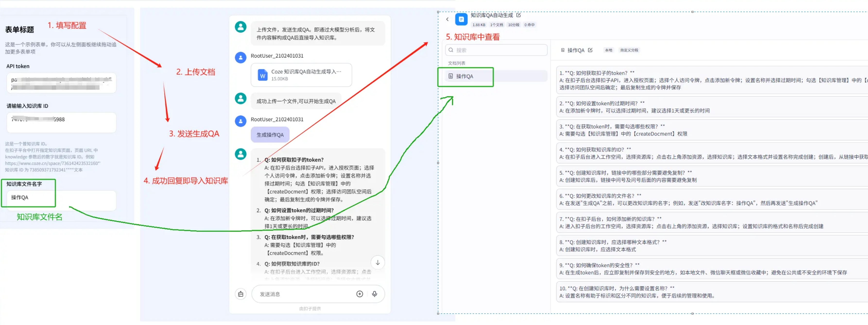Click the 知识库 ID input field
The image size is (868, 325).
tap(61, 122)
